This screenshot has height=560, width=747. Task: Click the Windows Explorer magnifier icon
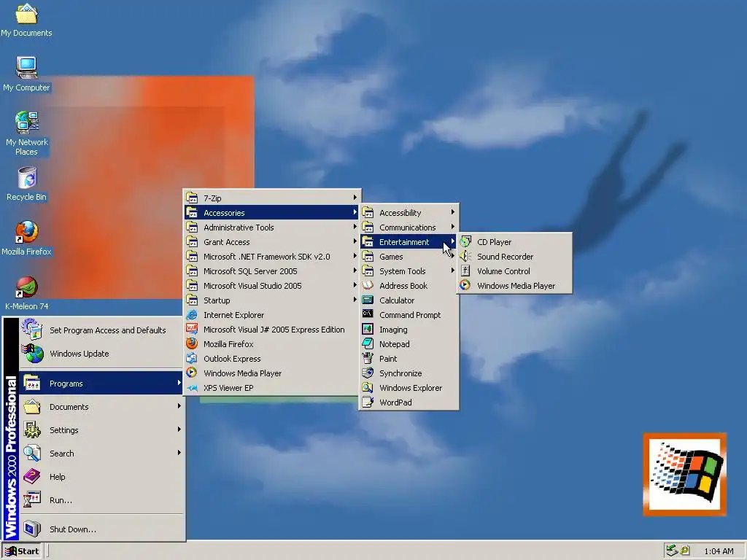[368, 388]
